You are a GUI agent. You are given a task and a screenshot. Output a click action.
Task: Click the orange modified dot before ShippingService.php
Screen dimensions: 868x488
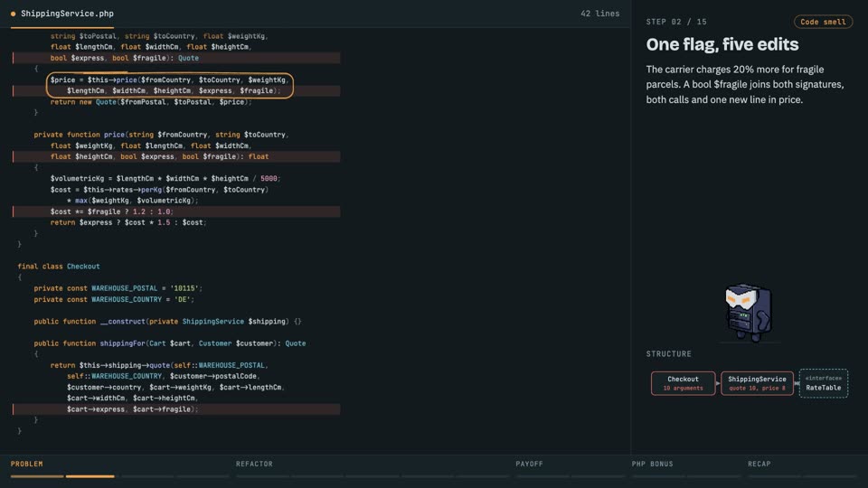(x=14, y=14)
